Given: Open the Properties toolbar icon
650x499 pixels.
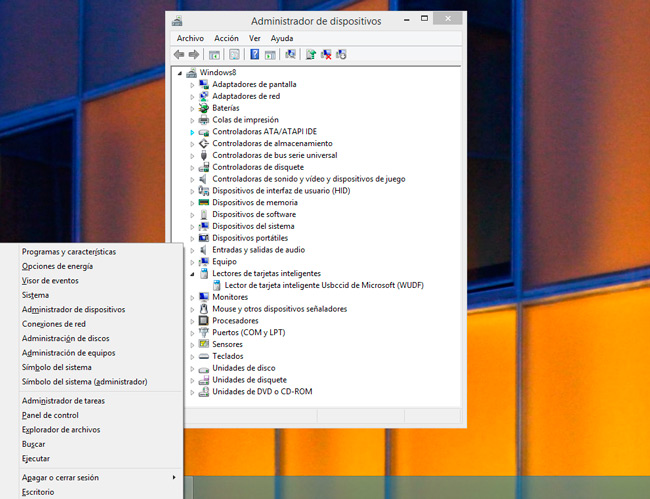Looking at the screenshot, I should [x=234, y=54].
